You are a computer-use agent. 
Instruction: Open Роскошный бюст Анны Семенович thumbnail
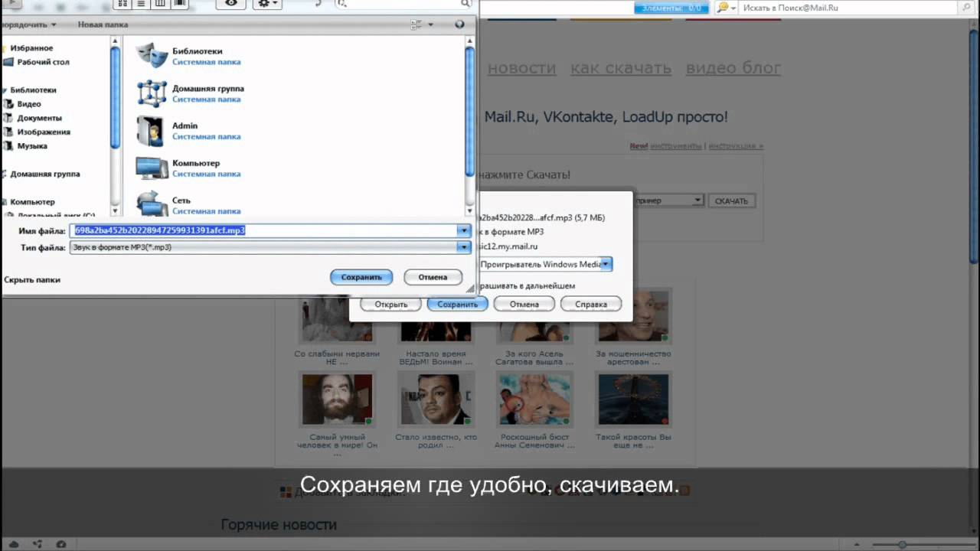(533, 399)
